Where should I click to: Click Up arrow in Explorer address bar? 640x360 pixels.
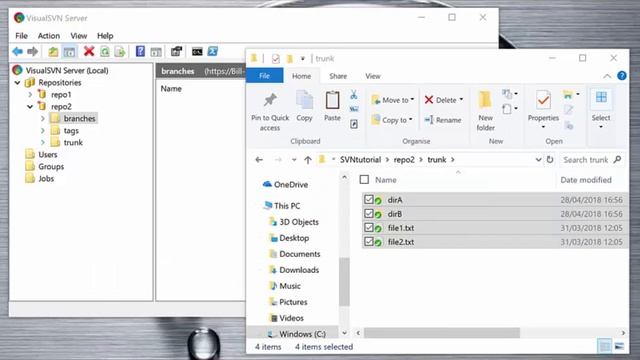tap(308, 160)
